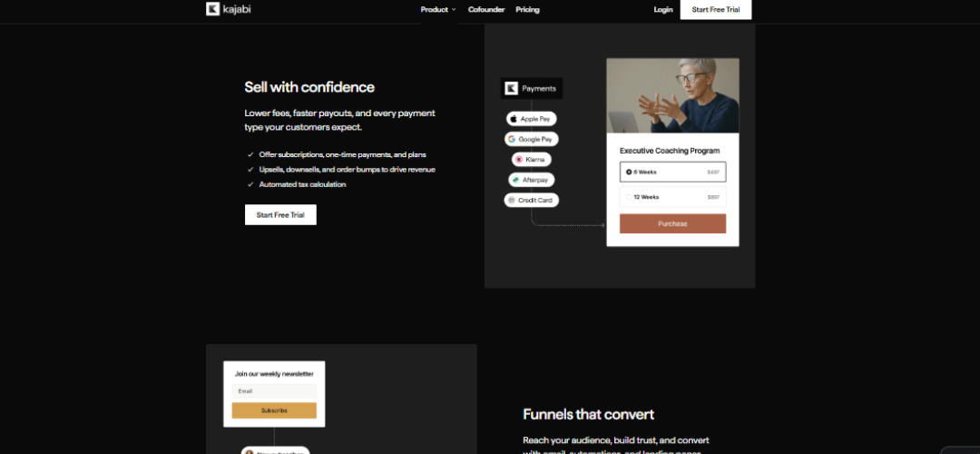Image resolution: width=980 pixels, height=454 pixels.
Task: Click Lower fees, faster payouts paragraph
Action: click(340, 120)
